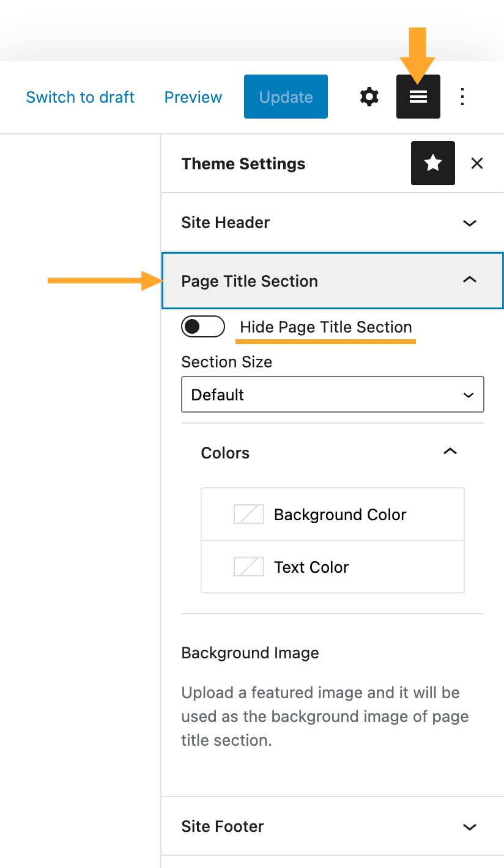Click the Background Color checkered swatch icon
The height and width of the screenshot is (868, 504).
click(x=248, y=514)
